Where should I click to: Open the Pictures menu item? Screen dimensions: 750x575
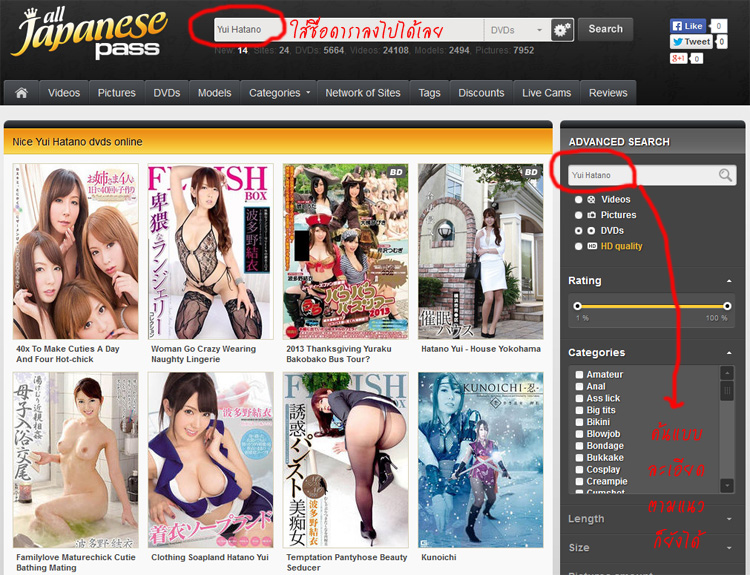[x=117, y=93]
